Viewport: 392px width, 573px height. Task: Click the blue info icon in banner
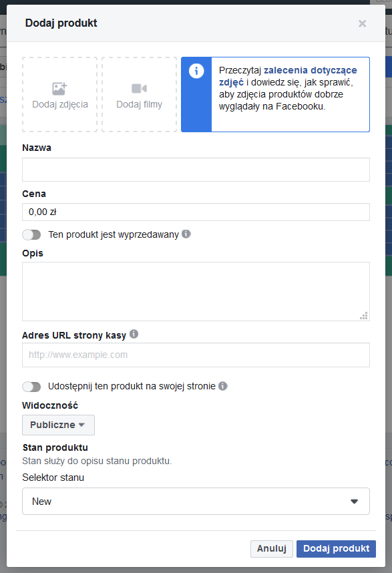coord(196,71)
